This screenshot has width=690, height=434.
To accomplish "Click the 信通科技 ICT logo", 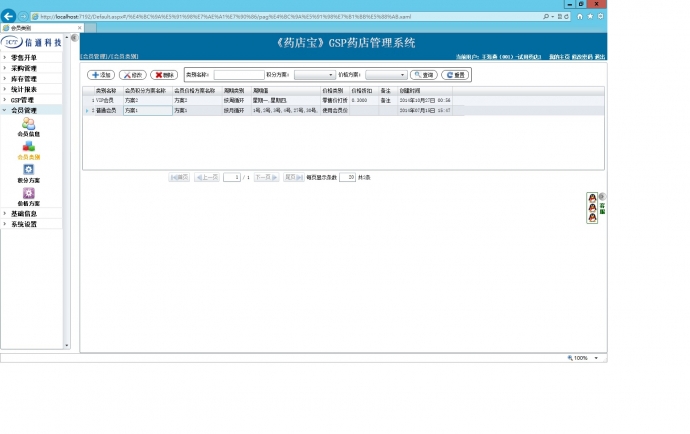I will pos(32,42).
